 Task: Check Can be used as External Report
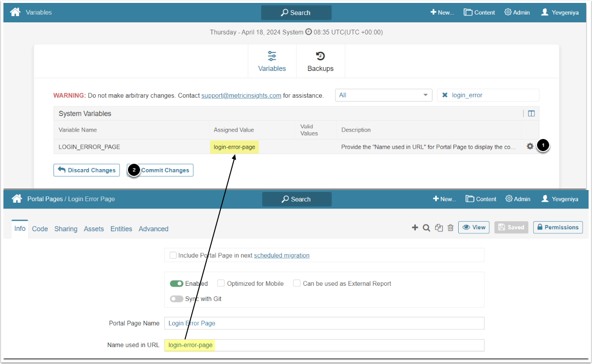pyautogui.click(x=297, y=283)
